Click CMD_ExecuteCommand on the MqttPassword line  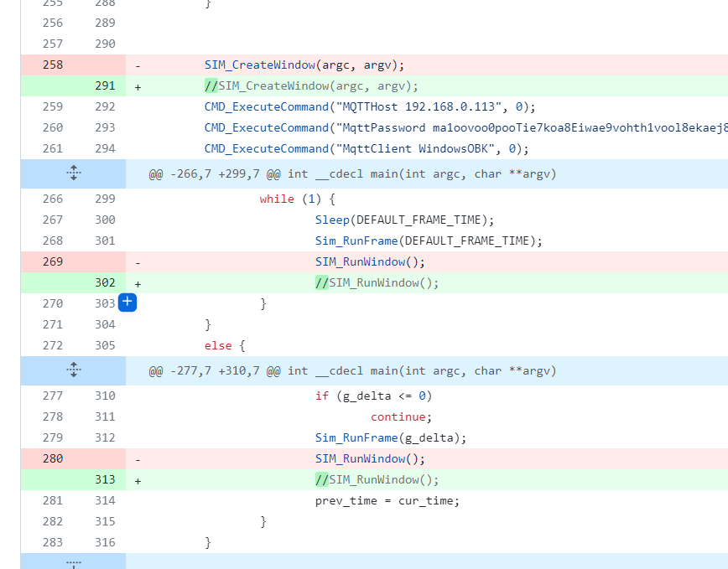pos(260,127)
